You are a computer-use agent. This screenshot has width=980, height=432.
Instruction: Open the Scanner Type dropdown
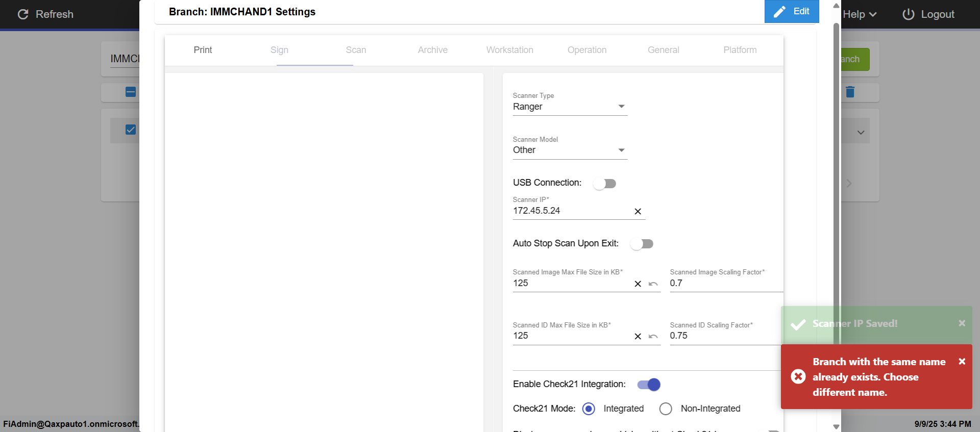(570, 107)
